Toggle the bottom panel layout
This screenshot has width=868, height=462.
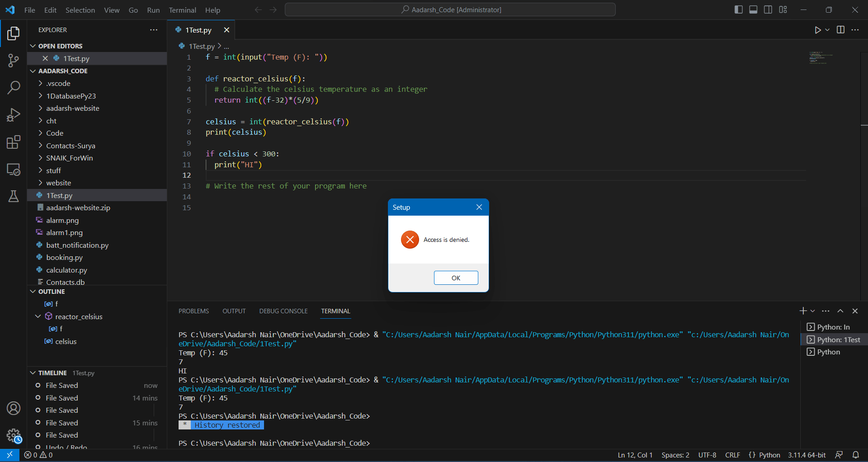click(753, 10)
